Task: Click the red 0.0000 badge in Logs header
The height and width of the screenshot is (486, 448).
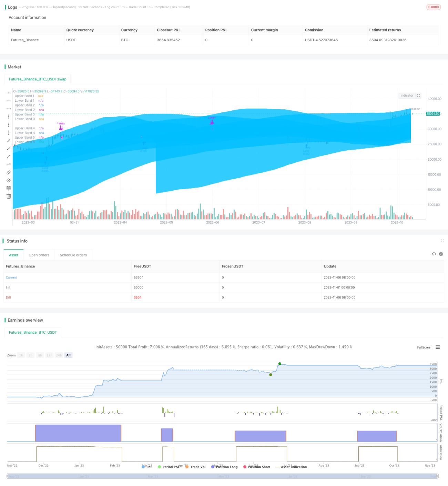Action: coord(434,7)
